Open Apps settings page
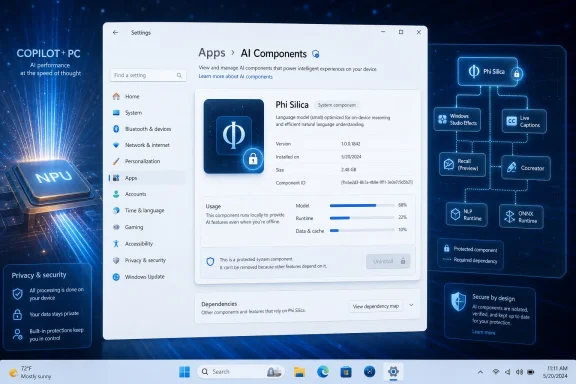The image size is (576, 384). 148,178
